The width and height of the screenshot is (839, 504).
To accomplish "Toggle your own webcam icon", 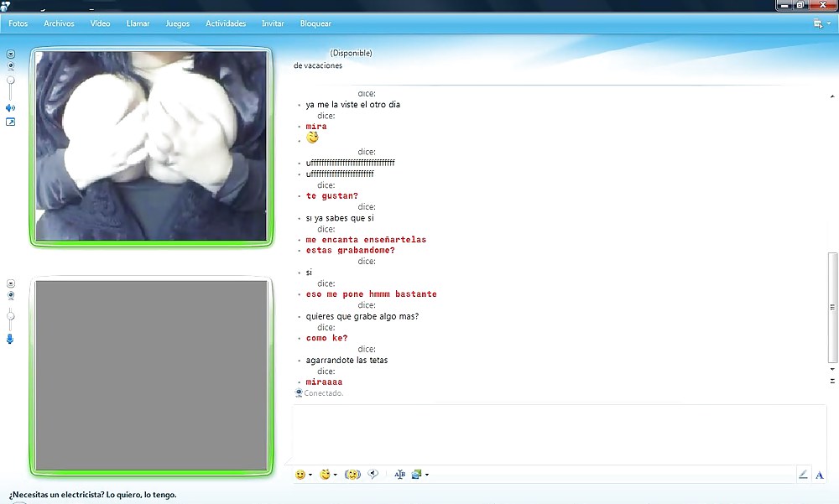I will 11,296.
